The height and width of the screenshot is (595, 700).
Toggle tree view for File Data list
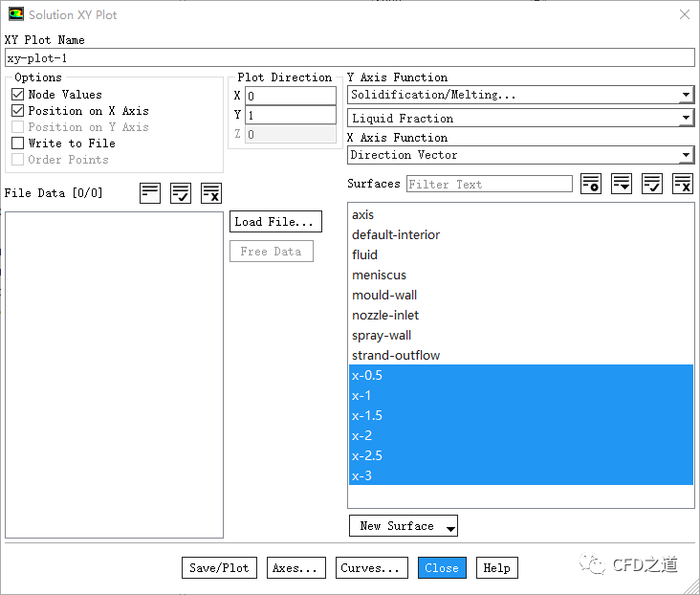[x=150, y=192]
